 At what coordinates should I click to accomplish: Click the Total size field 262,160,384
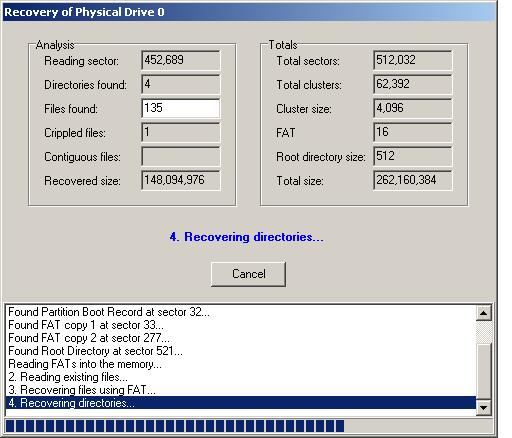(x=413, y=180)
